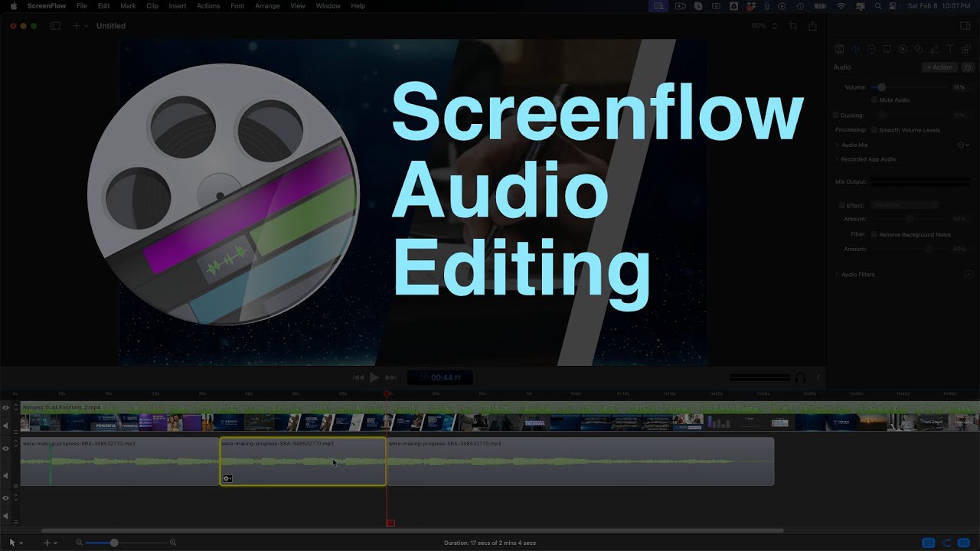
Task: Click the zoom-out magnifier on timeline
Action: pos(80,543)
